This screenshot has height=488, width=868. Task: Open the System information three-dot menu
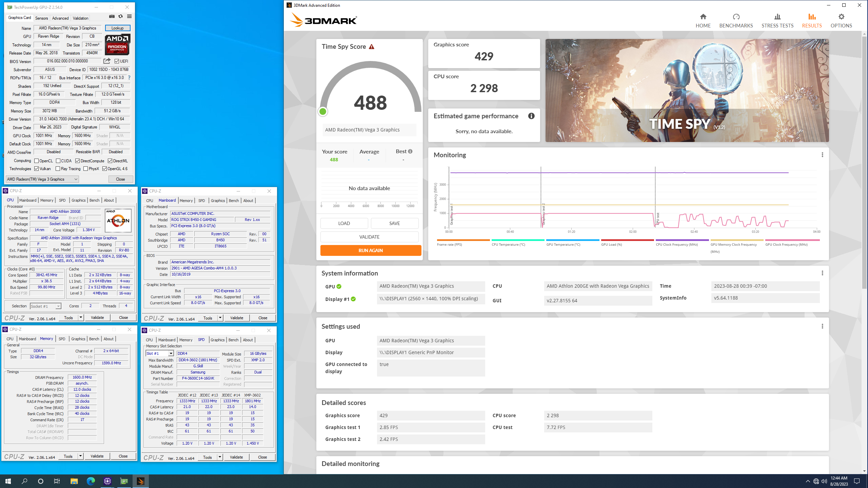click(822, 273)
